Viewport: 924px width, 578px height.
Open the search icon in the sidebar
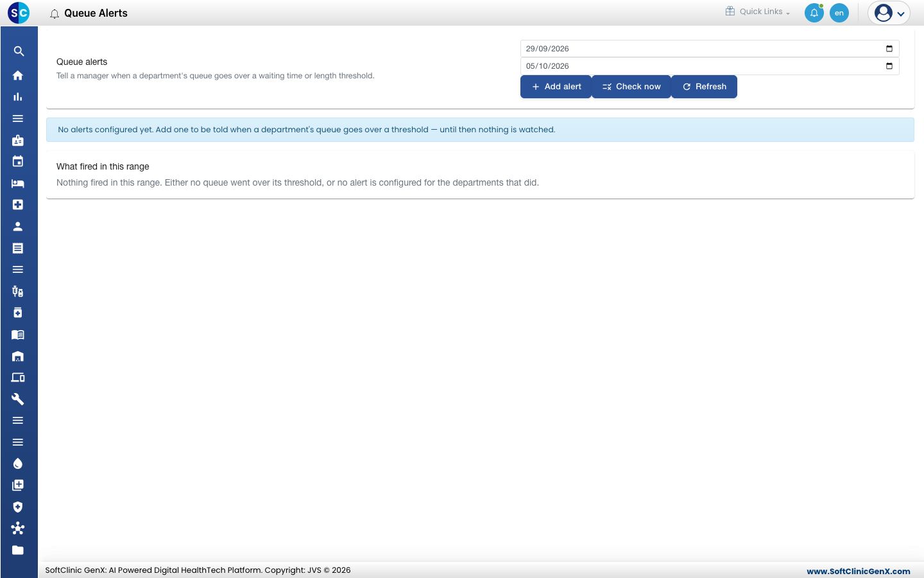point(19,51)
